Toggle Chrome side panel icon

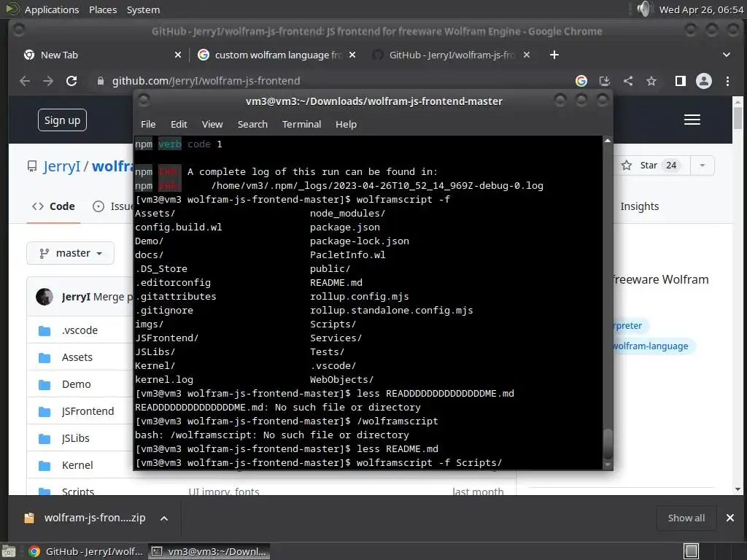681,81
